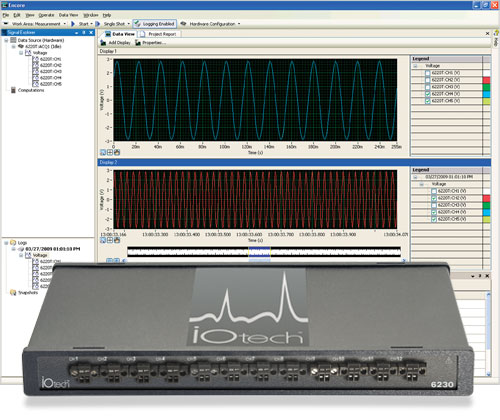This screenshot has width=500, height=420.
Task: Click the Single Shot arrow icon
Action: pyautogui.click(x=98, y=24)
